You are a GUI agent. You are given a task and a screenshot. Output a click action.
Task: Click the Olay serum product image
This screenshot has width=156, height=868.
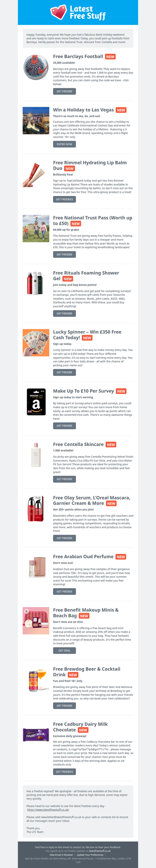36,508
